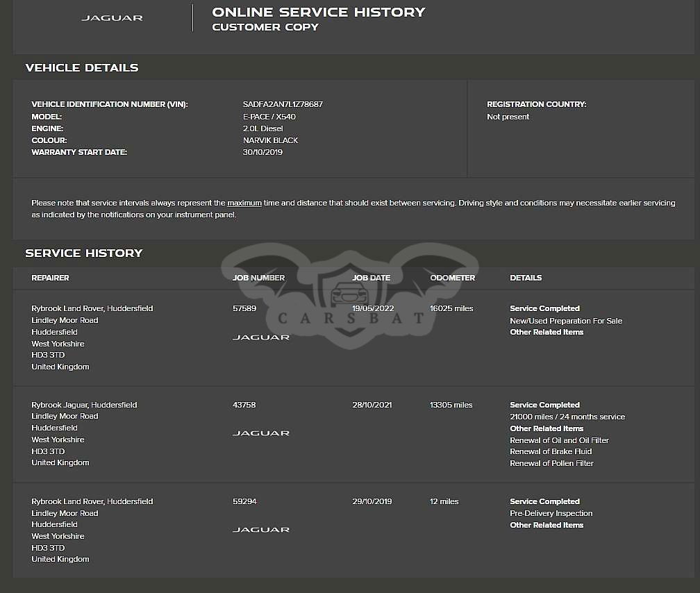Screen dimensions: 700x593
Task: Click the Jaguar logo under job number 59294
Action: click(x=260, y=530)
